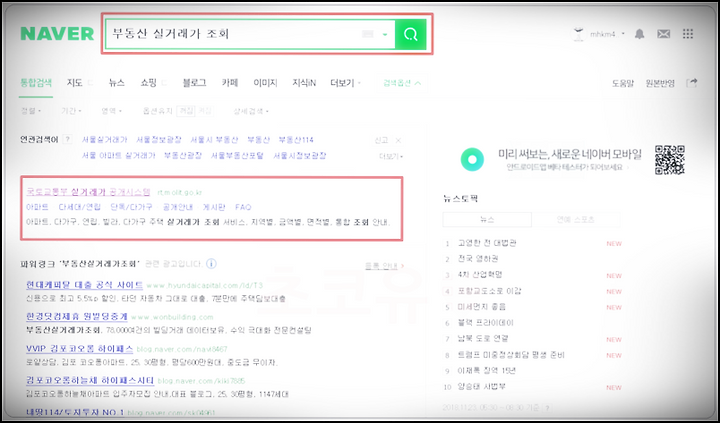Collapse the 검색옵션 panel

402,83
